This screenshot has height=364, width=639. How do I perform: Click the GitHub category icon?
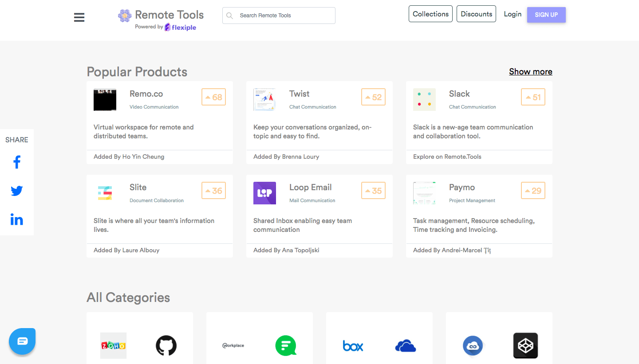pyautogui.click(x=166, y=345)
